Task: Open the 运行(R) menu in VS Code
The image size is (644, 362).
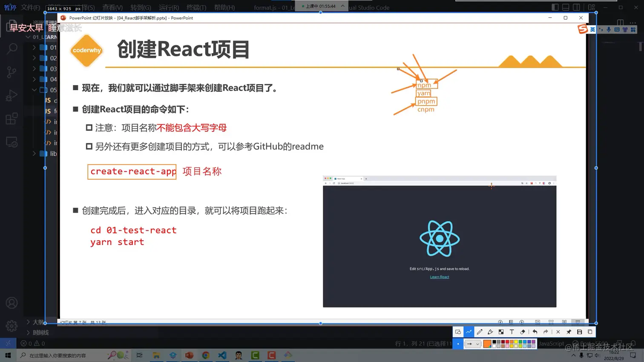Action: pos(169,8)
